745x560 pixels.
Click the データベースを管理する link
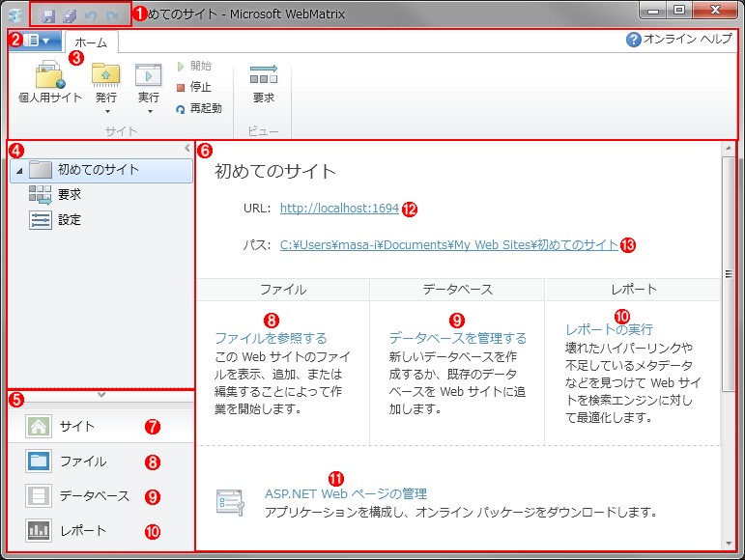point(458,338)
